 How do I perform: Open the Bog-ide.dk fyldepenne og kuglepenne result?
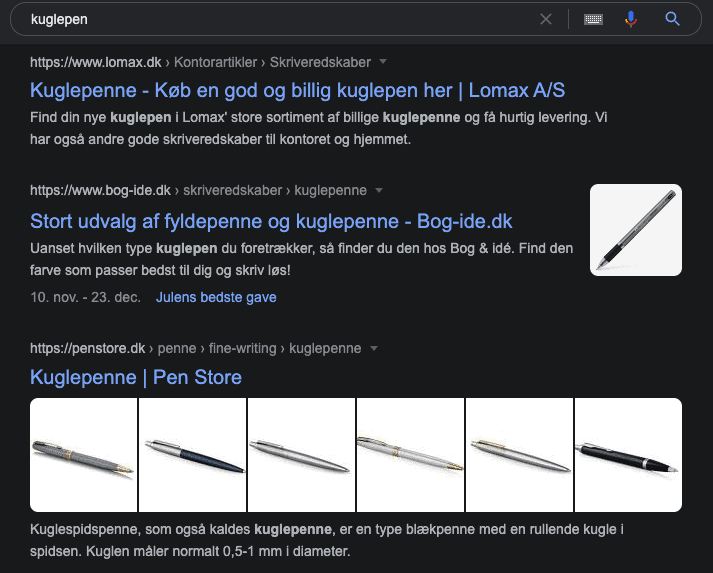271,221
